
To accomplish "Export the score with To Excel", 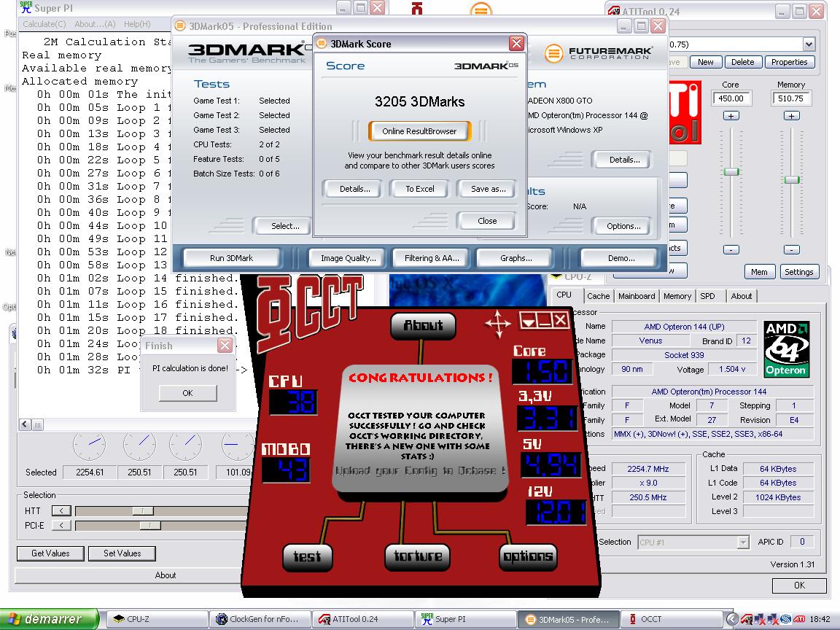I will pos(420,189).
